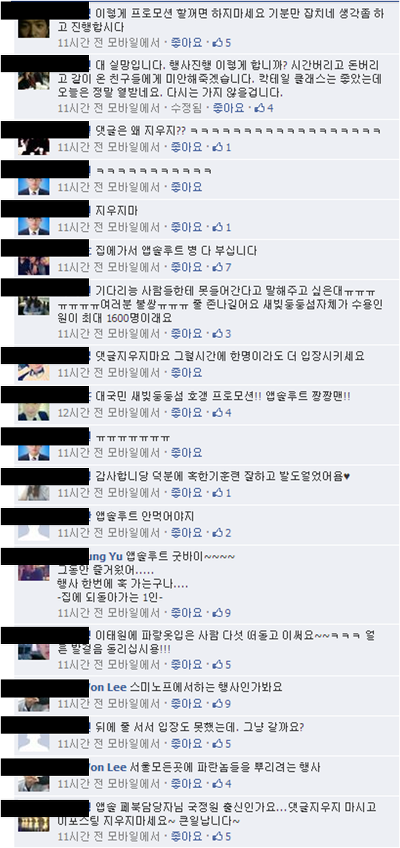Like the '집에가서 앱솔루트 병 다 부십니다' comment
The width and height of the screenshot is (400, 848).
click(186, 267)
